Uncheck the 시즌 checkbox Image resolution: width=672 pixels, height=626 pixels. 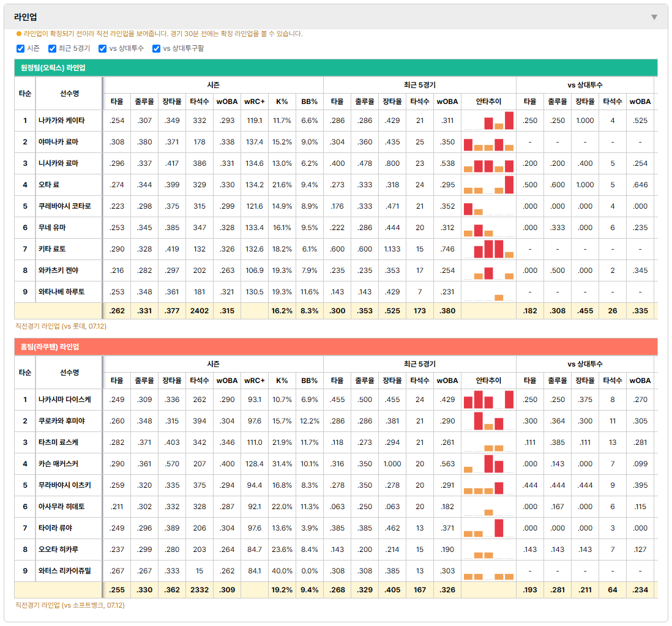[x=20, y=48]
